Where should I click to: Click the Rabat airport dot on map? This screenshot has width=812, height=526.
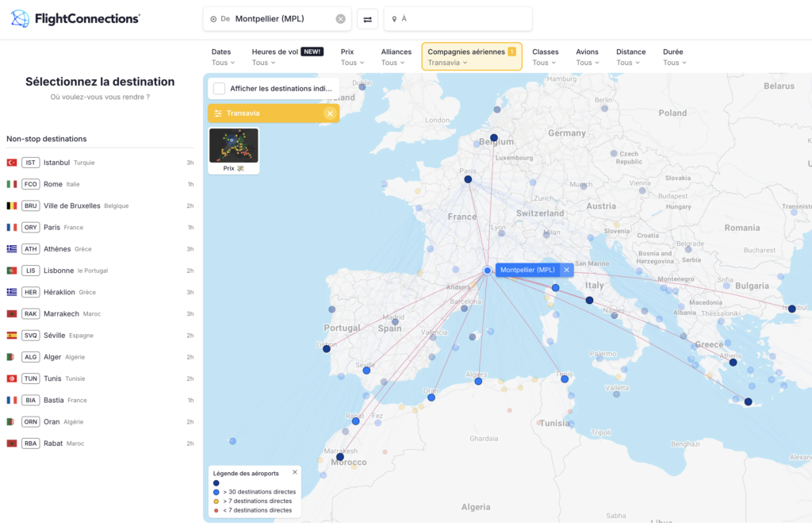[356, 421]
